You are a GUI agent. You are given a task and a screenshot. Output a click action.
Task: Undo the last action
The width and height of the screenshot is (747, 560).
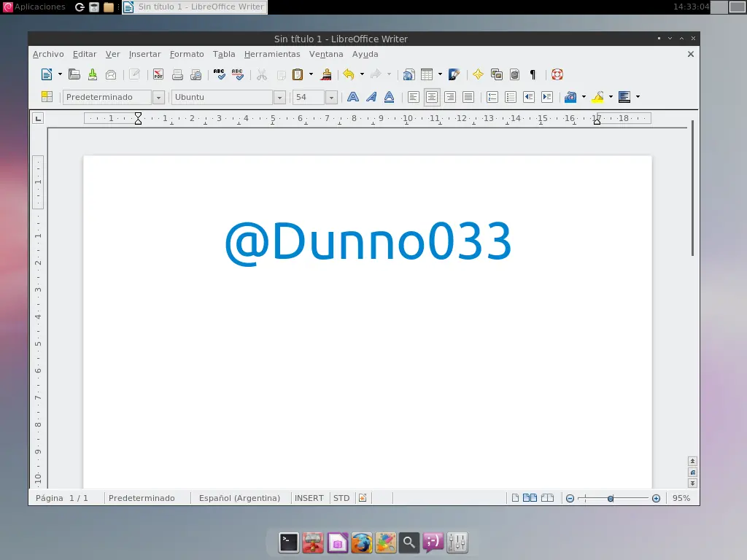349,74
